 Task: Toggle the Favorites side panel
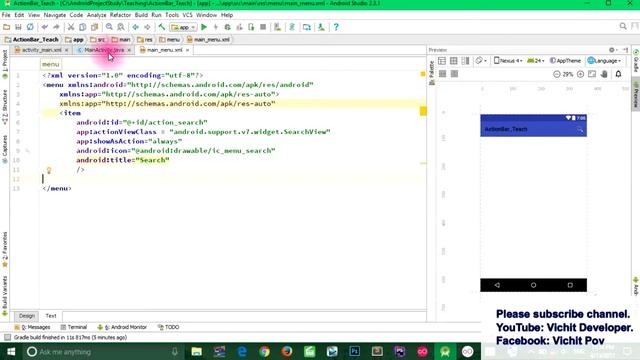(5, 249)
